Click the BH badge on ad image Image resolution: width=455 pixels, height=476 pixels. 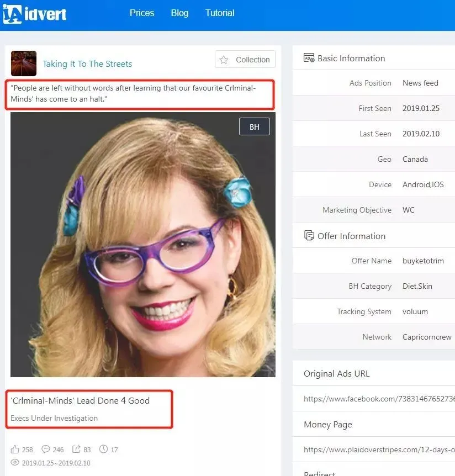255,126
